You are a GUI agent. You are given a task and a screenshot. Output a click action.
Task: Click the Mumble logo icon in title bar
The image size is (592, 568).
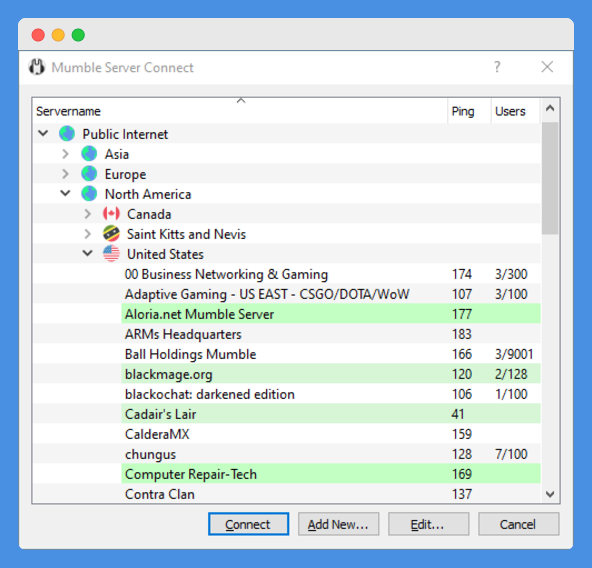[x=37, y=67]
